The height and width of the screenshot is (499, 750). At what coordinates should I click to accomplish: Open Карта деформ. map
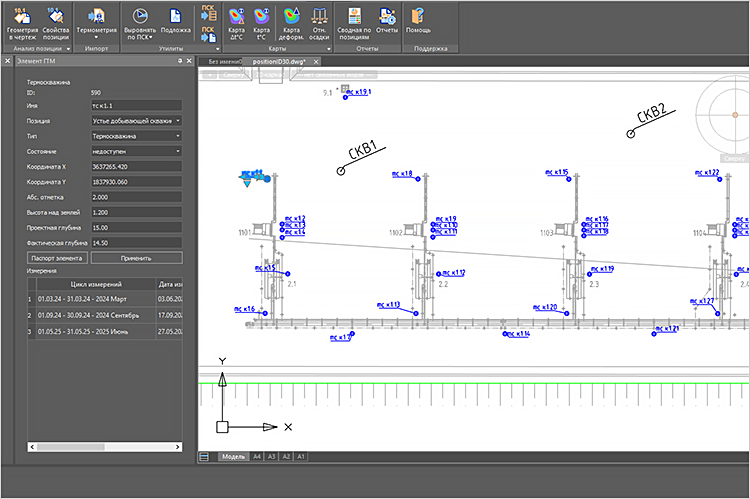pyautogui.click(x=291, y=24)
